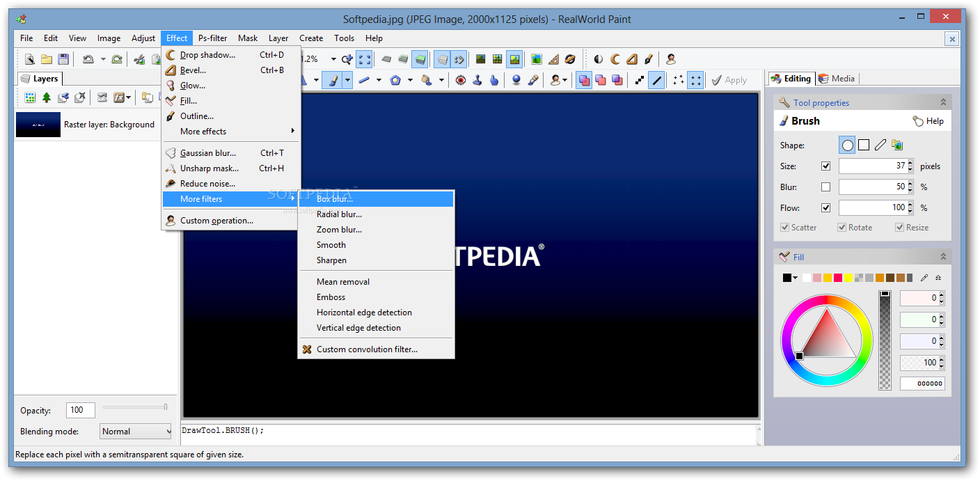The image size is (980, 481).
Task: Toggle the dense four-dot grid button
Action: coord(695,80)
